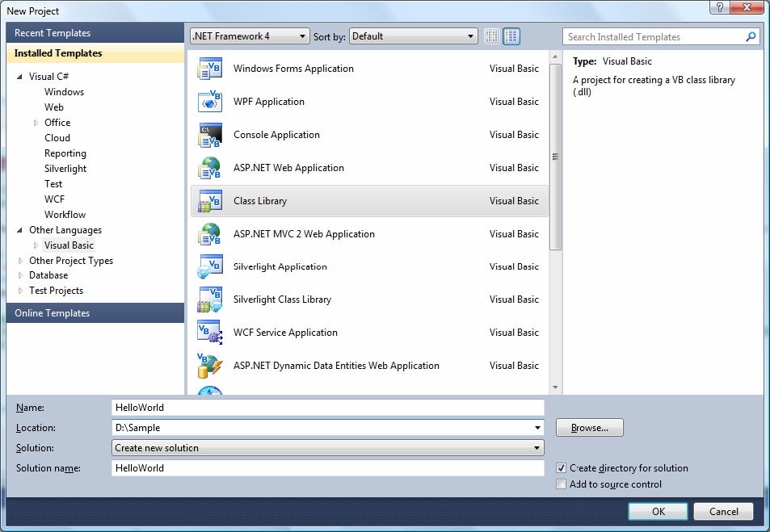The width and height of the screenshot is (770, 532).
Task: Click the Name field containing HelloWorld
Action: point(328,408)
